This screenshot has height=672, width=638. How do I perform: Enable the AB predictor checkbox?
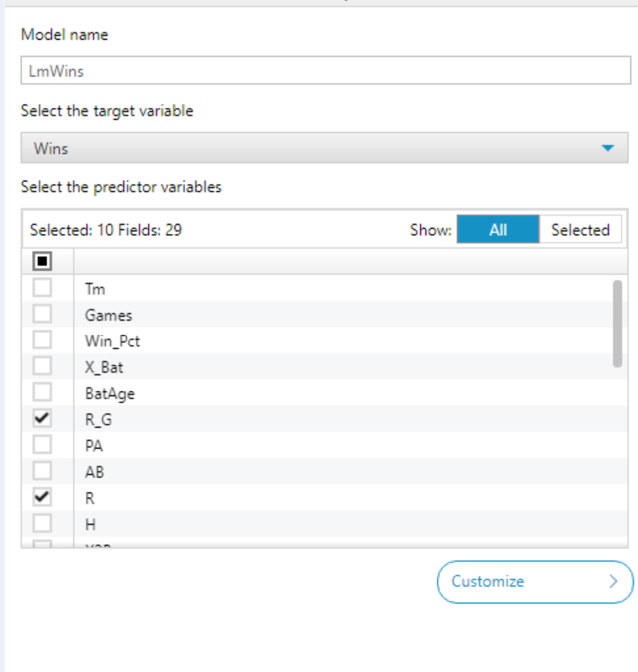click(42, 471)
